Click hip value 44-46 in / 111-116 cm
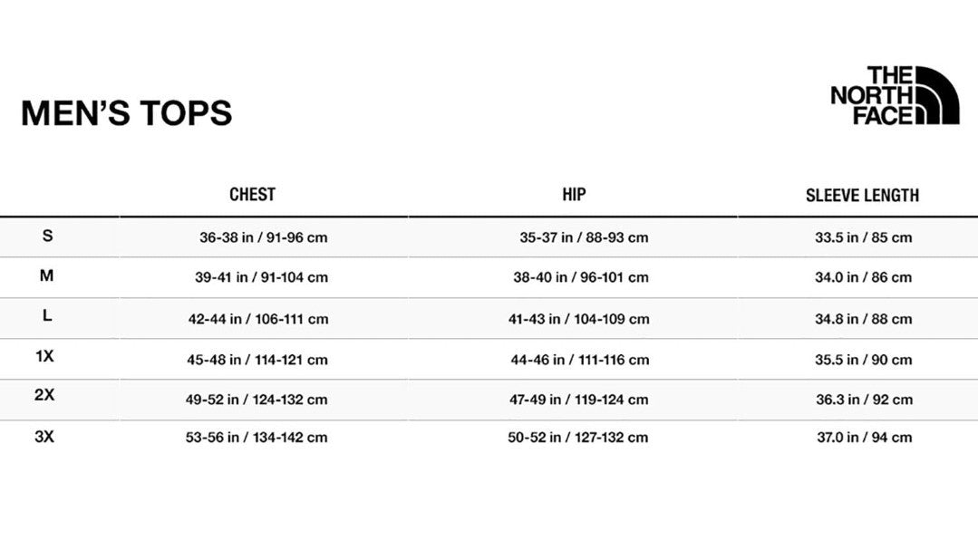Screen dimensions: 978x560 (x=580, y=360)
